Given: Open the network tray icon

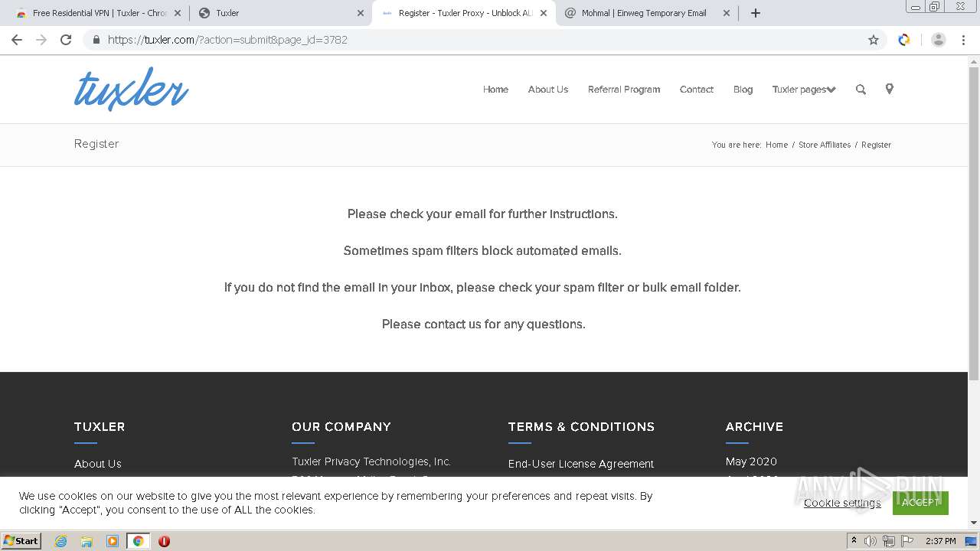Looking at the screenshot, I should 888,541.
